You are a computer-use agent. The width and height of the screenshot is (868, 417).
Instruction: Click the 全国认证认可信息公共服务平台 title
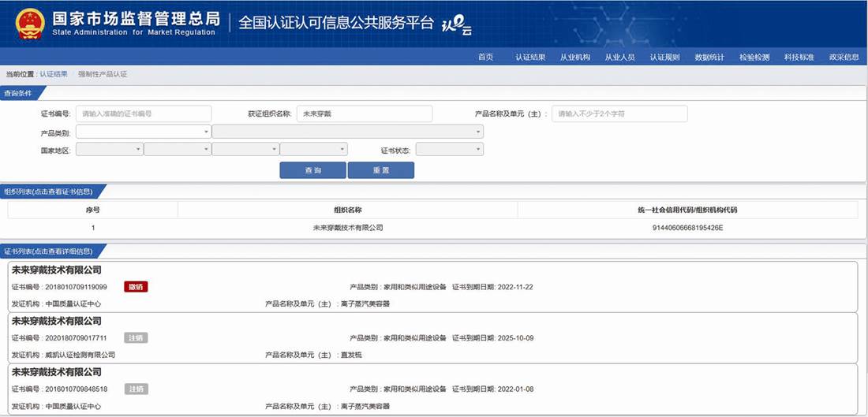tap(335, 23)
